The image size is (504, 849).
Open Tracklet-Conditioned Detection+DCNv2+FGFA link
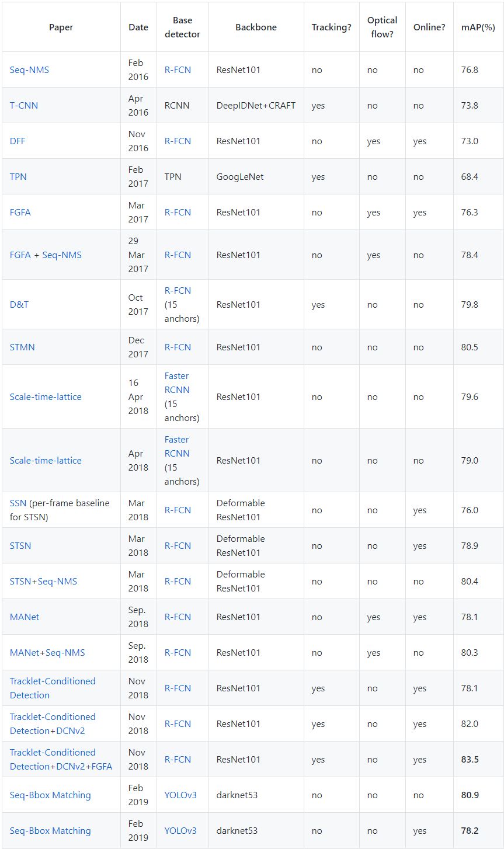point(61,759)
